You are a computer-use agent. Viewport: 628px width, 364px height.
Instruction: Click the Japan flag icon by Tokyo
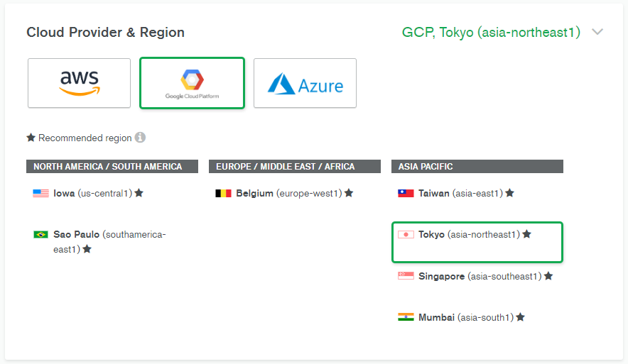click(x=406, y=234)
